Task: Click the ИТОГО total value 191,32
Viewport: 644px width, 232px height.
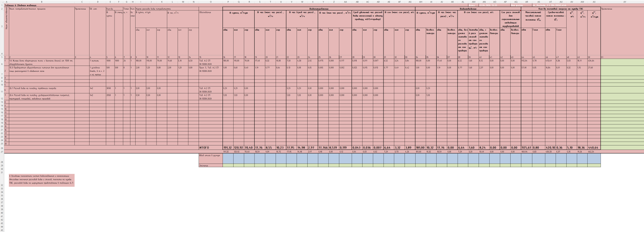Action: tap(228, 148)
